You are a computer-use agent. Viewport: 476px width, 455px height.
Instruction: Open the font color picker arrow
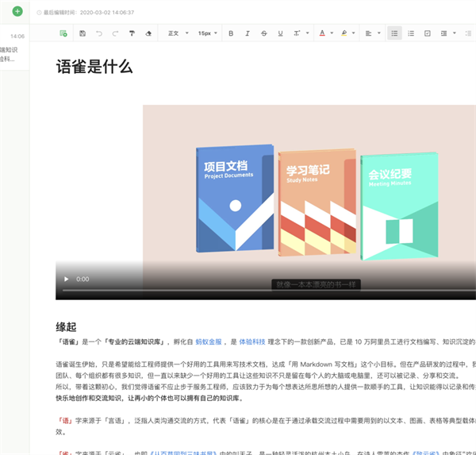point(332,33)
